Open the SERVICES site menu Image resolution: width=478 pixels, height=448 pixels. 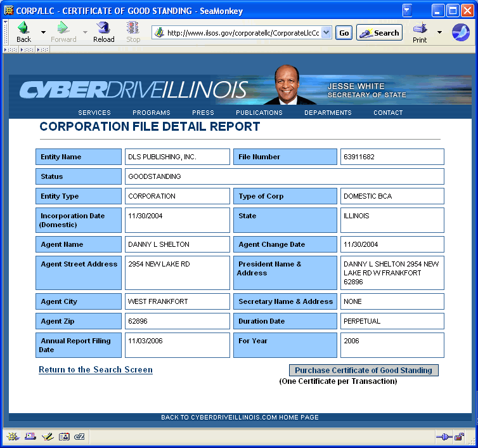coord(94,112)
